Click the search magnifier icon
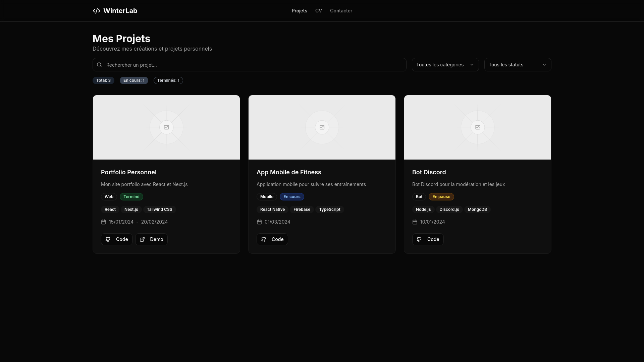This screenshot has height=362, width=644. [99, 65]
